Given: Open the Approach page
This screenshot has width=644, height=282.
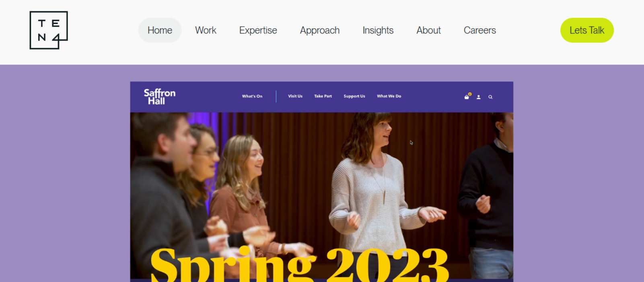Looking at the screenshot, I should pyautogui.click(x=320, y=30).
